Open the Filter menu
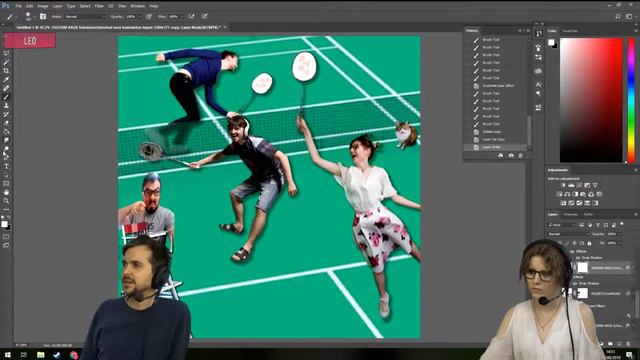The height and width of the screenshot is (360, 640). point(99,6)
